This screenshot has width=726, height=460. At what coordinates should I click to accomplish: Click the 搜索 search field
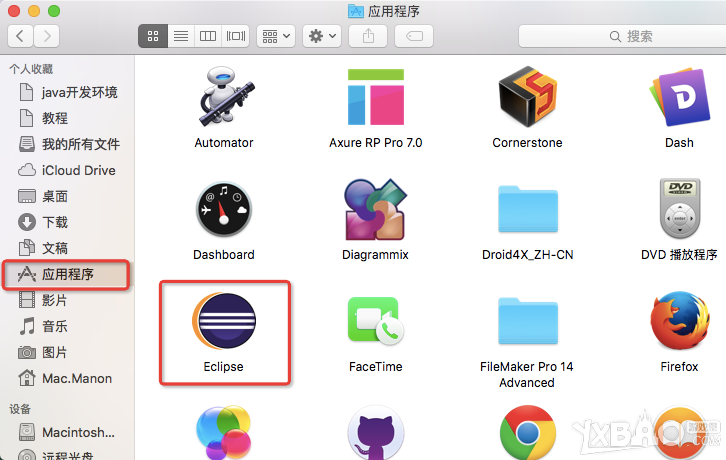[622, 36]
